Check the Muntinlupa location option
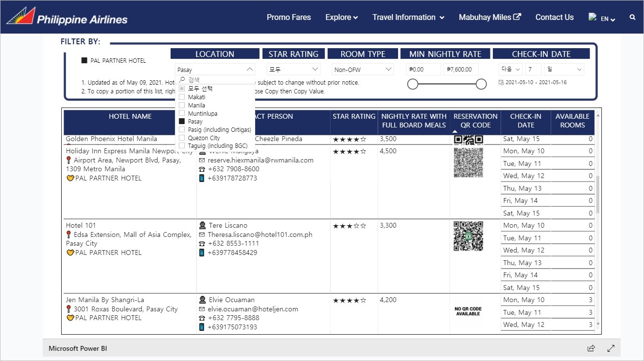Viewport: 644px width, 361px height. 182,113
